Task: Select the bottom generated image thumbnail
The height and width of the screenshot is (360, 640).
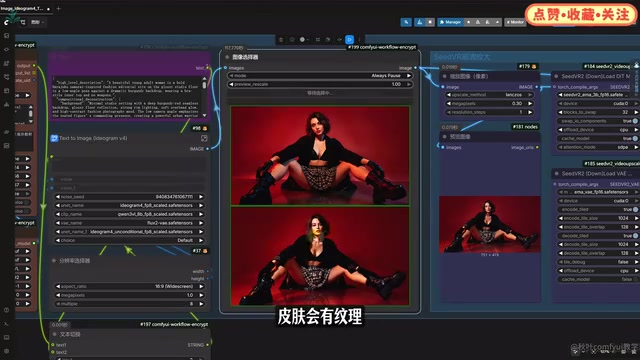Action: tap(320, 256)
